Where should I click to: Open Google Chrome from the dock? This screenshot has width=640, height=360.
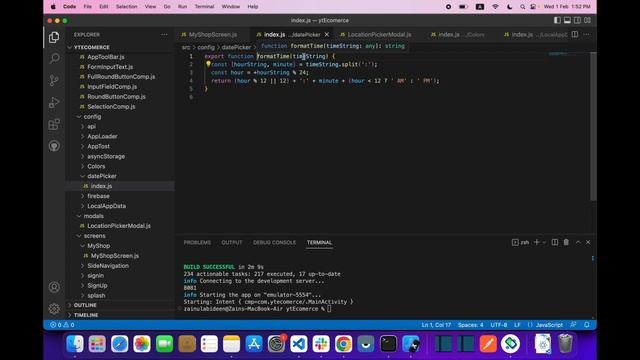point(343,344)
